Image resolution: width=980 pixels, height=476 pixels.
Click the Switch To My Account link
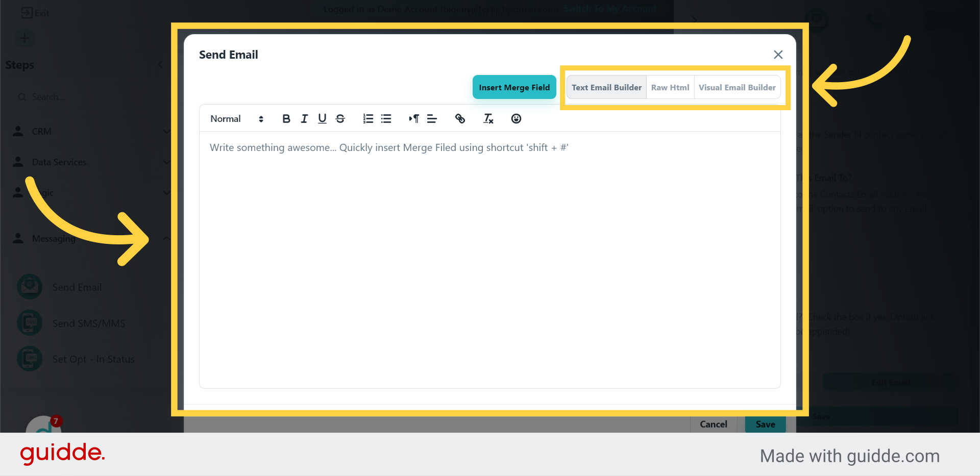pos(610,9)
